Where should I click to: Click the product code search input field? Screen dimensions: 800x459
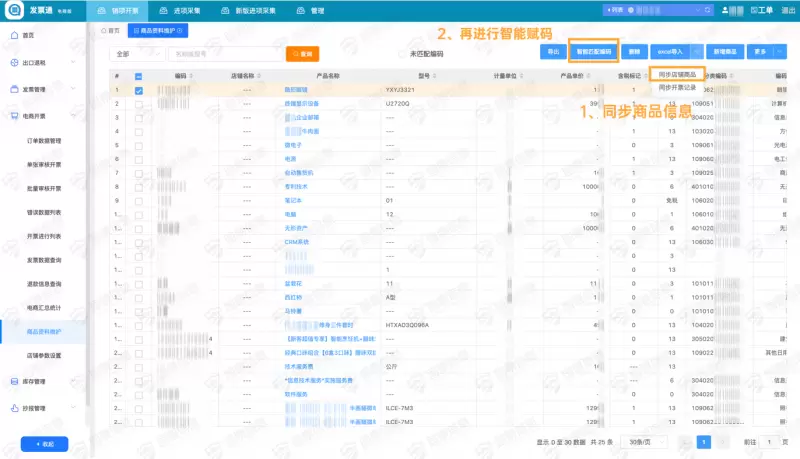point(224,54)
